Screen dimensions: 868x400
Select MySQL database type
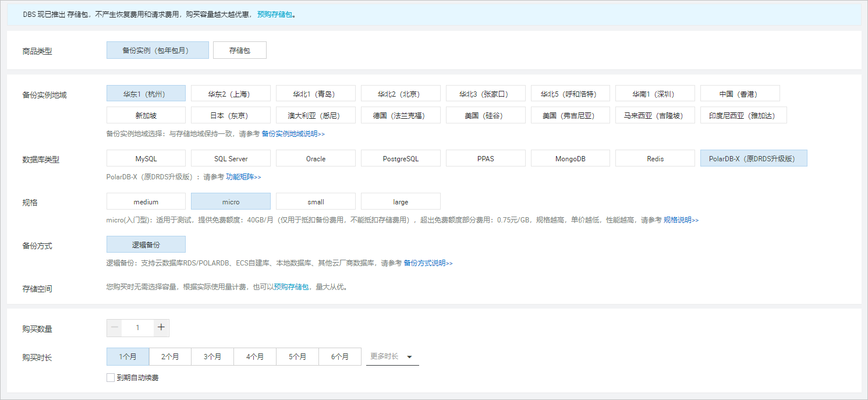pos(146,158)
